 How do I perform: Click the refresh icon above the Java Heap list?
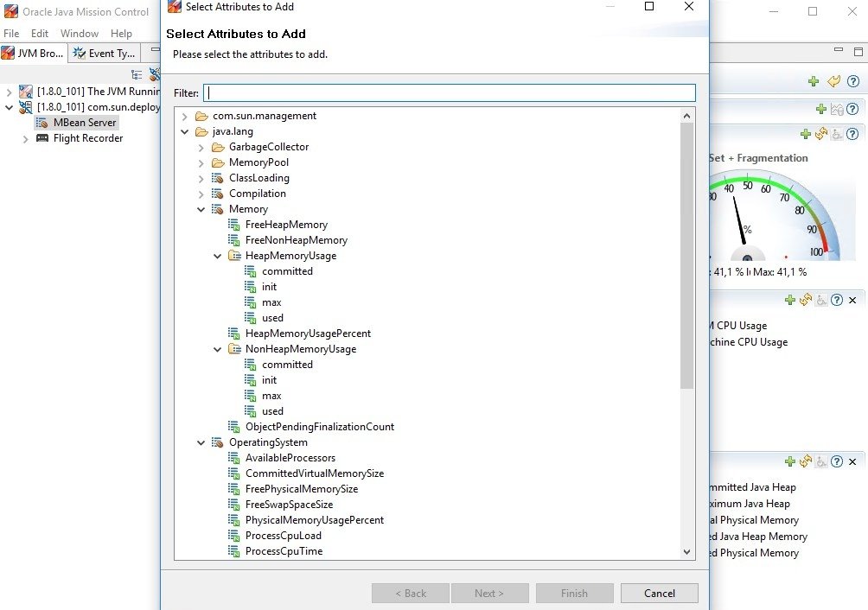tap(806, 461)
